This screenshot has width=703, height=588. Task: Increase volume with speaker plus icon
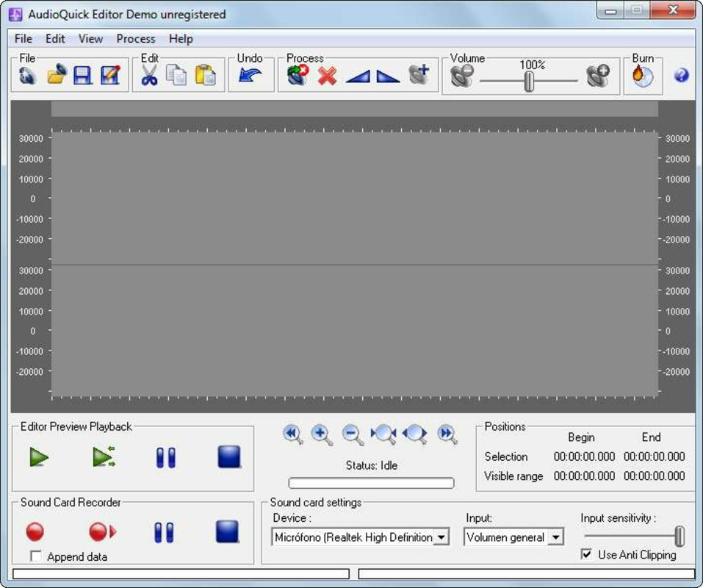coord(598,76)
